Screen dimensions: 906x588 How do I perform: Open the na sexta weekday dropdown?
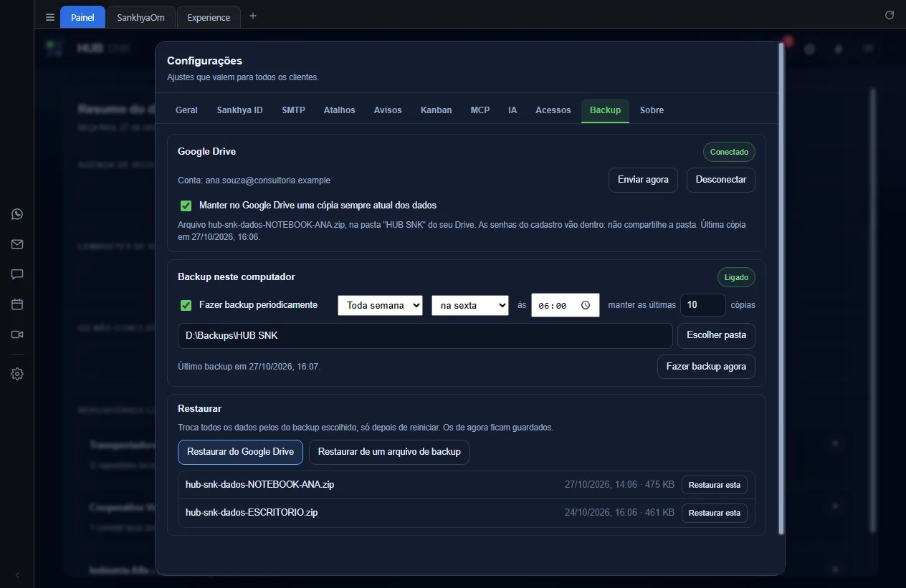pos(469,305)
